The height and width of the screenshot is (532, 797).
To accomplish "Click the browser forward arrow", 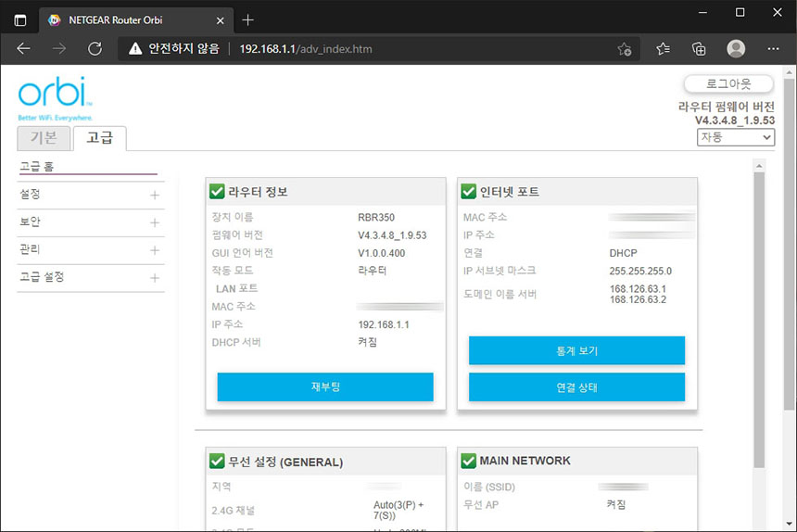I will (x=59, y=49).
